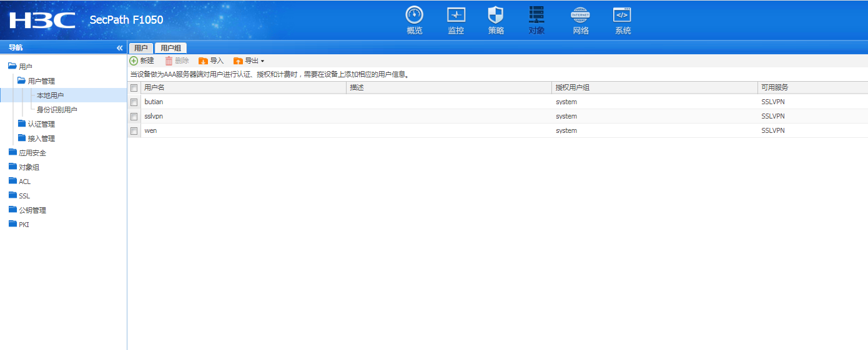Expand the ACL tree item

click(x=24, y=182)
